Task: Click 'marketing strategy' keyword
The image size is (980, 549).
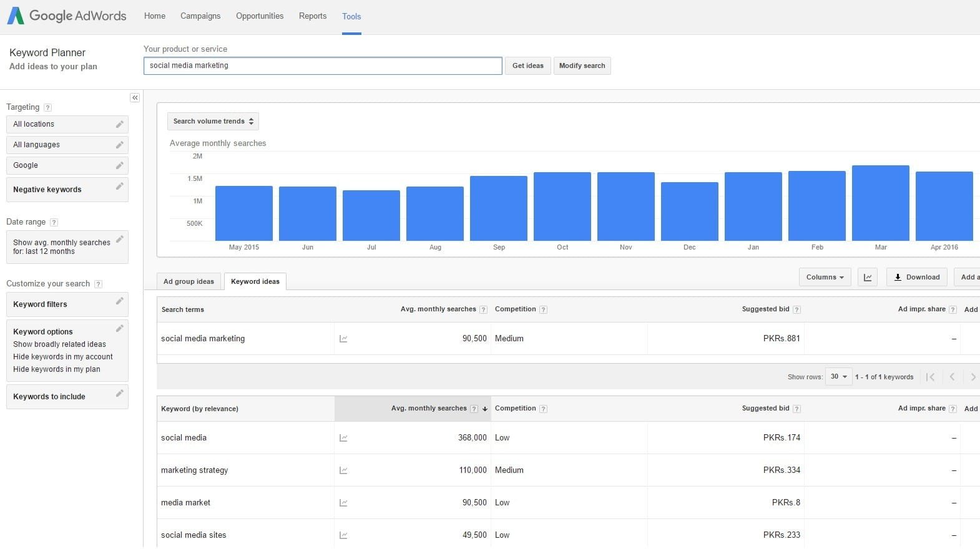Action: tap(195, 470)
